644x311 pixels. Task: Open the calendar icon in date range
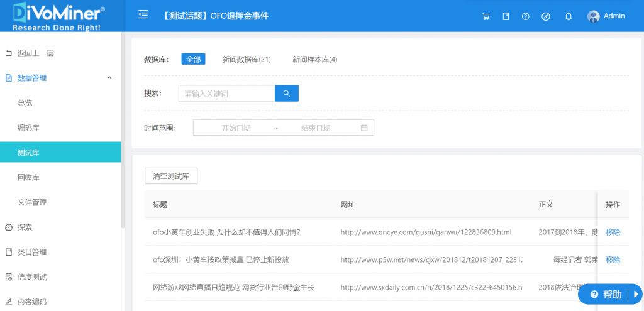coord(364,128)
